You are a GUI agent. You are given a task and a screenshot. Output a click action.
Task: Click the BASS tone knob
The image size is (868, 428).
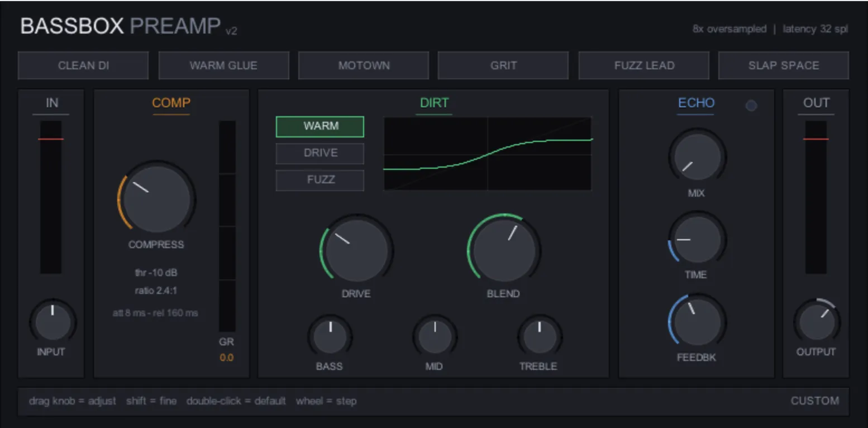(330, 336)
